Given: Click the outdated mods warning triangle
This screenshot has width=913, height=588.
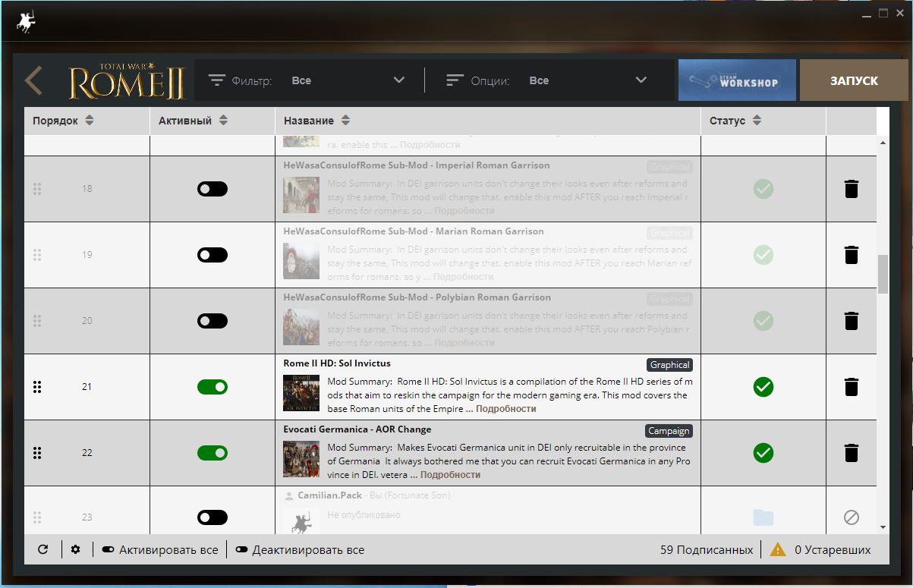Looking at the screenshot, I should click(777, 549).
